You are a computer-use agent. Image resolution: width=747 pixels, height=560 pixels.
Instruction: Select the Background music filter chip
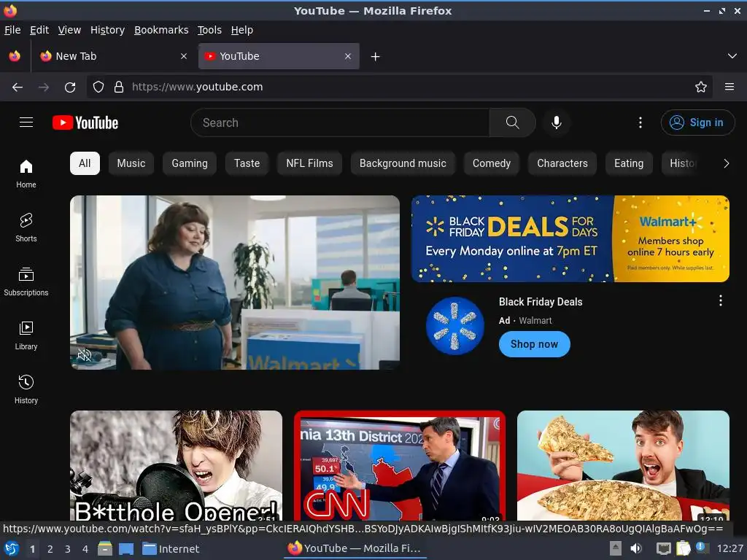click(403, 163)
